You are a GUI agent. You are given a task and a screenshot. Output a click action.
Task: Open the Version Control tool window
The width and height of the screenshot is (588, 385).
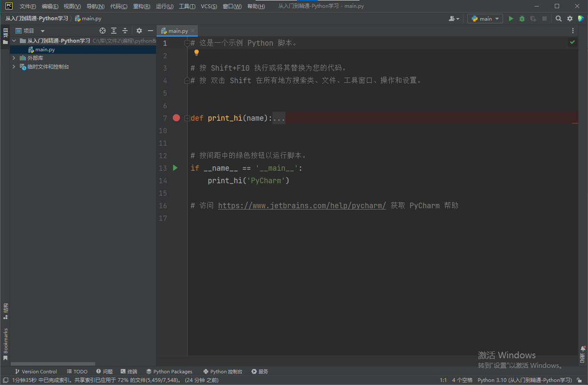point(36,371)
